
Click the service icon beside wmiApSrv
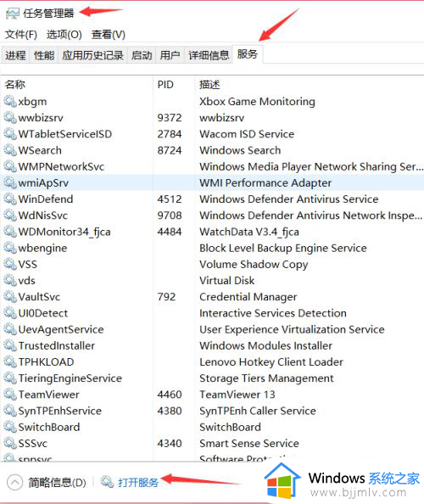(x=10, y=183)
